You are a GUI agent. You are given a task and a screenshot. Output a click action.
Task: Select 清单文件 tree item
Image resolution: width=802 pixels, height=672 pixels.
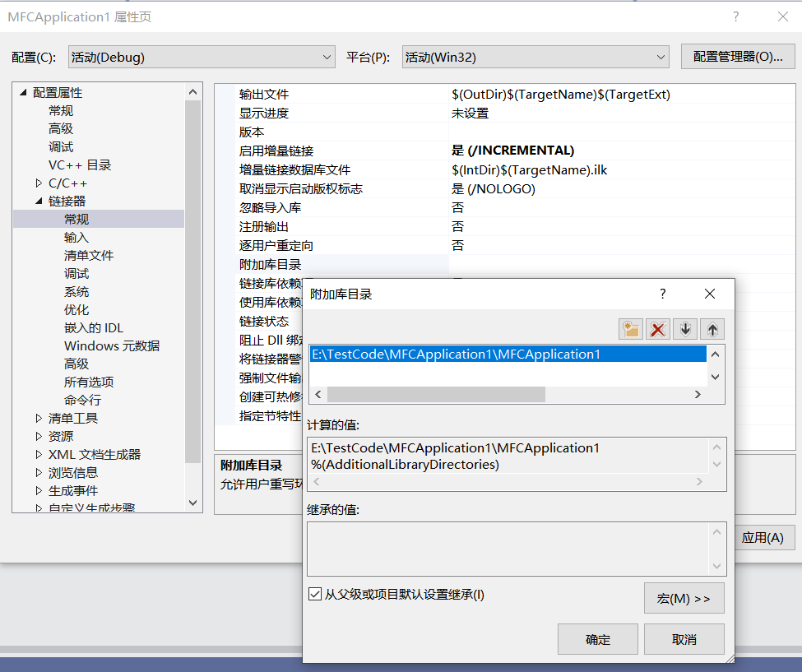click(89, 255)
